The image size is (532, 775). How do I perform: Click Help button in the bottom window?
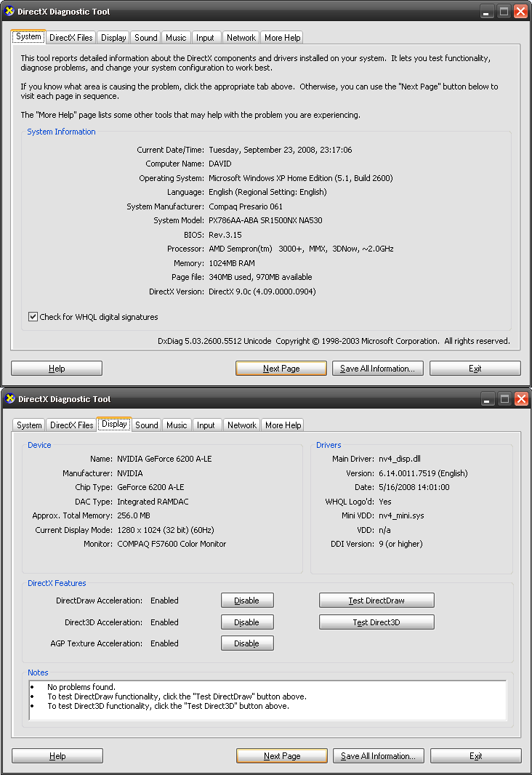pyautogui.click(x=57, y=755)
